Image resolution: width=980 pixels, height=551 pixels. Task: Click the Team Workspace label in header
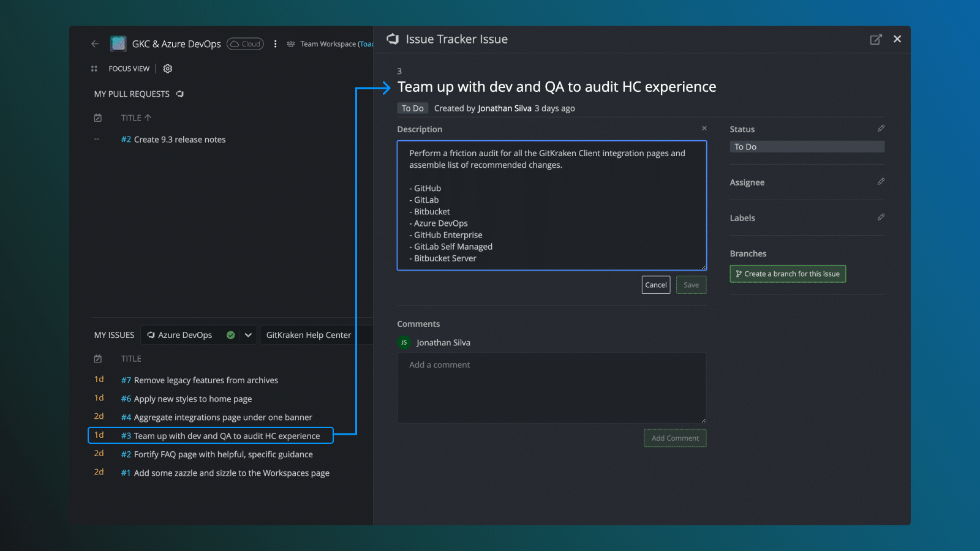tap(336, 44)
